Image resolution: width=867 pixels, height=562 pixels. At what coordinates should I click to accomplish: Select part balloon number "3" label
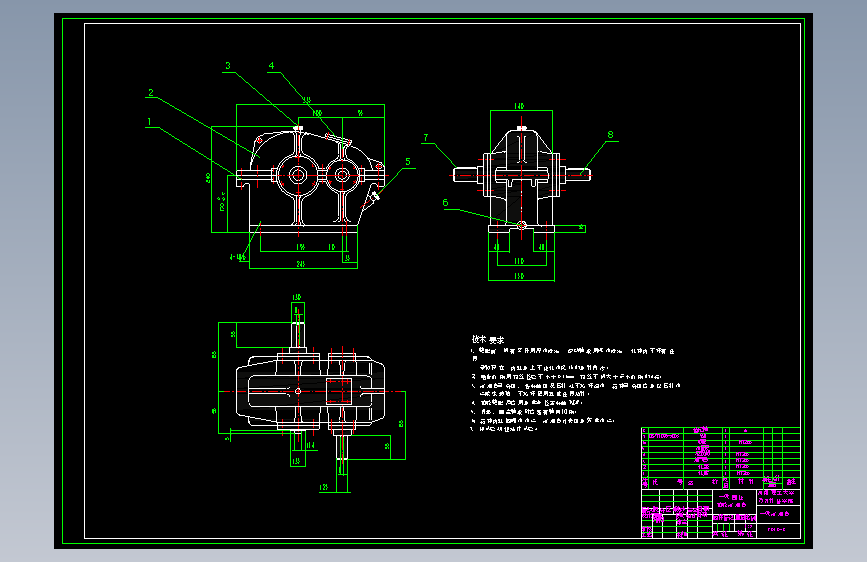pyautogui.click(x=227, y=66)
